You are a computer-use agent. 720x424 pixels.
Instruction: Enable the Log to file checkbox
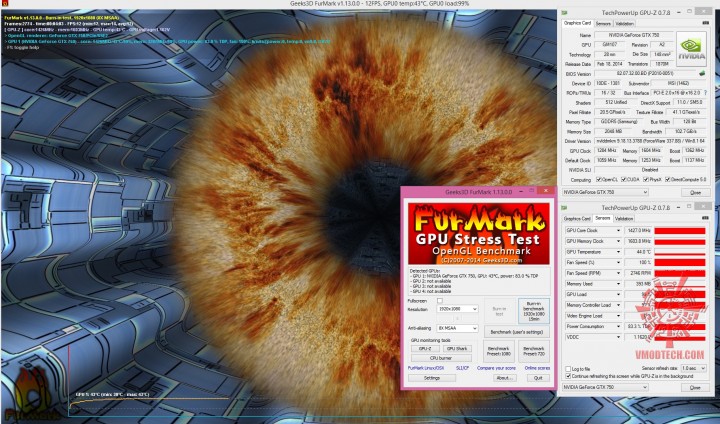click(x=568, y=369)
